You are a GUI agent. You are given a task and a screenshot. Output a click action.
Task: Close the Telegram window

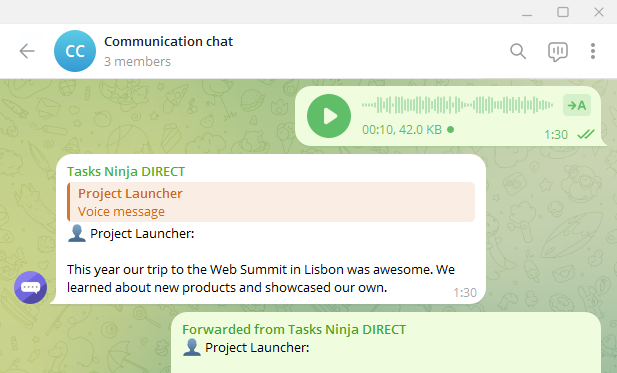click(x=599, y=12)
